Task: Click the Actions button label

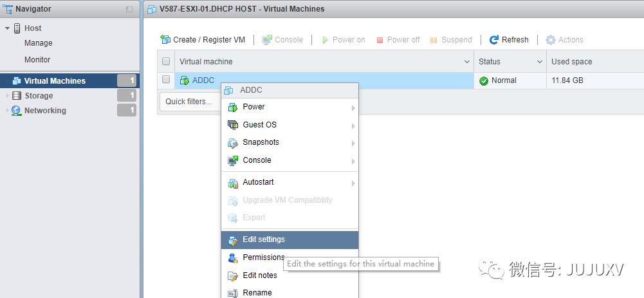Action: [x=571, y=40]
